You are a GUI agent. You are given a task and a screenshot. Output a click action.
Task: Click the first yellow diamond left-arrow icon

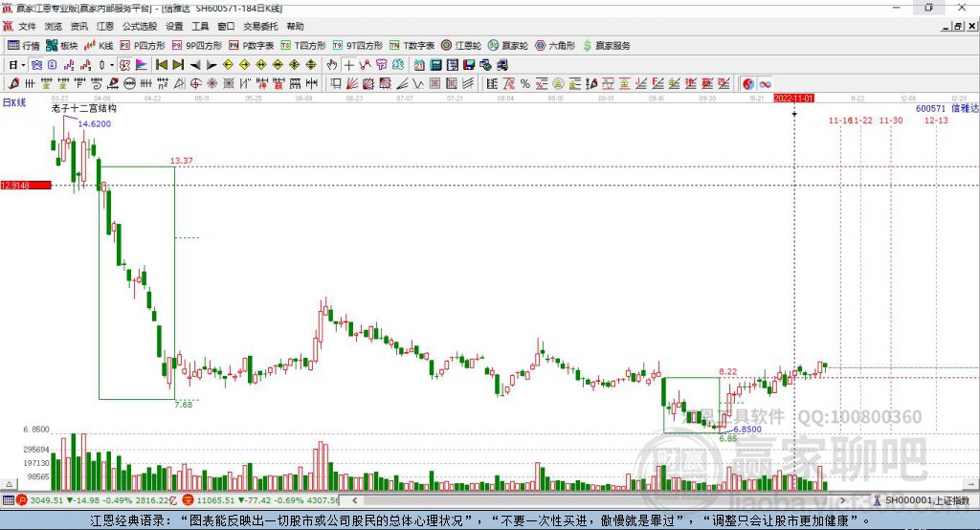[x=228, y=65]
